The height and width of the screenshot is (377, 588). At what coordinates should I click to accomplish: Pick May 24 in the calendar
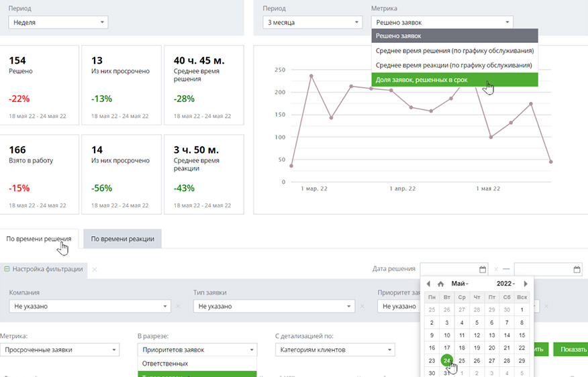pos(447,360)
